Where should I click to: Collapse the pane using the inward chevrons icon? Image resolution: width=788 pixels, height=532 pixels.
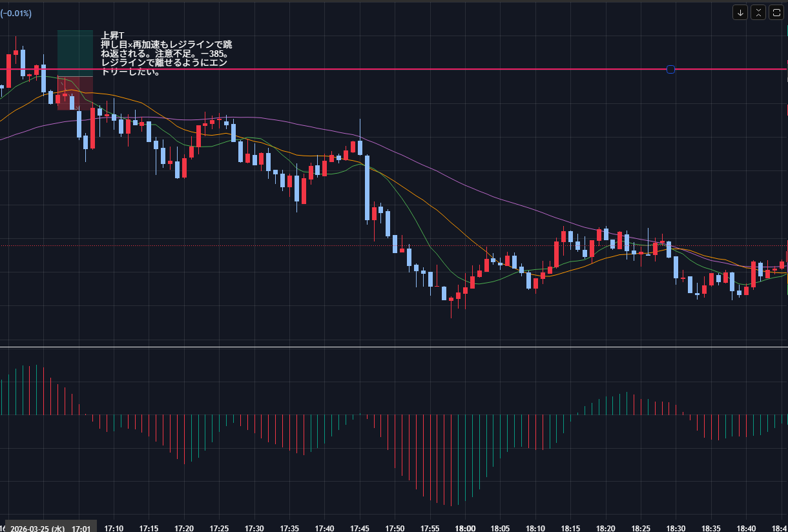pyautogui.click(x=758, y=12)
